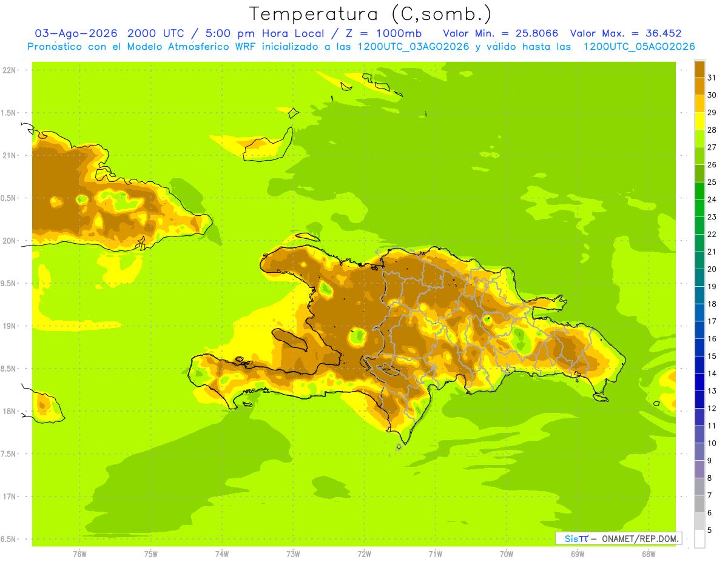The height and width of the screenshot is (562, 728).
Task: Click colorbar label '27'
Action: coord(712,147)
